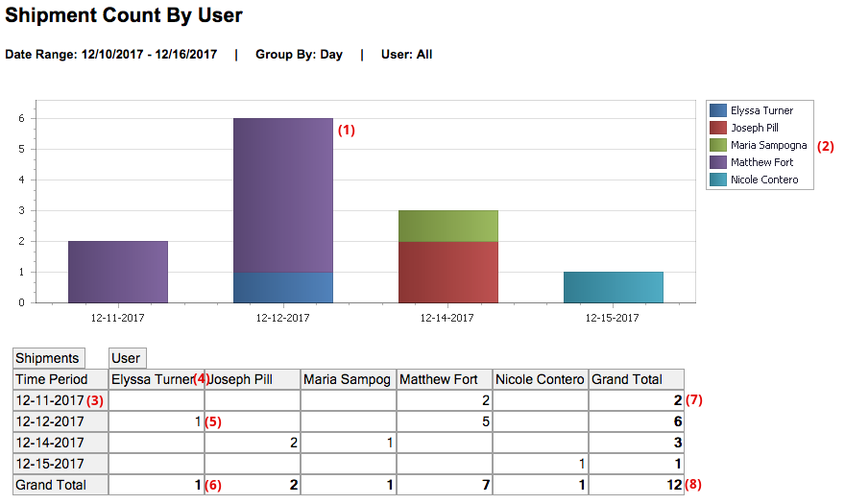Select the blue Elyssa Turner segment on 12-12-2017
Viewport: 845px width, 504px height.
pos(283,287)
